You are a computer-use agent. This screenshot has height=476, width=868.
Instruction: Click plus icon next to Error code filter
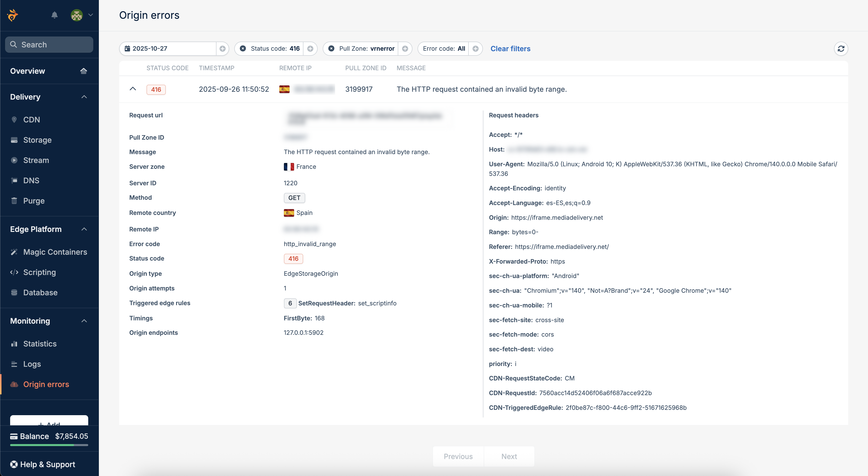475,48
